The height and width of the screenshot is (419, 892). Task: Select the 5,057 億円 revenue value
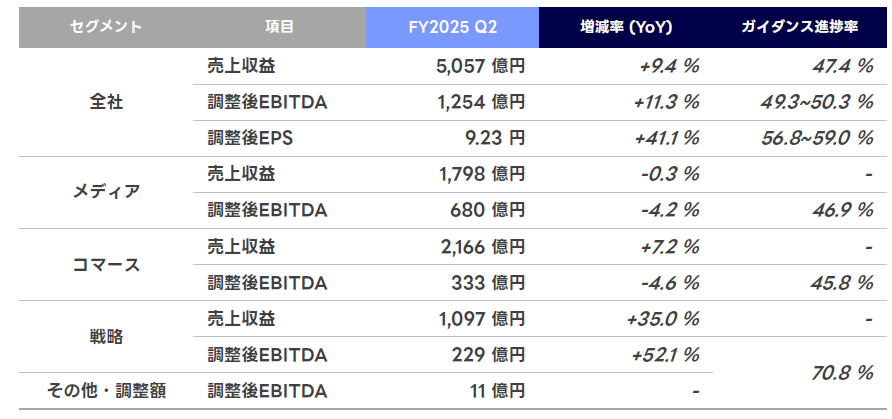click(481, 66)
